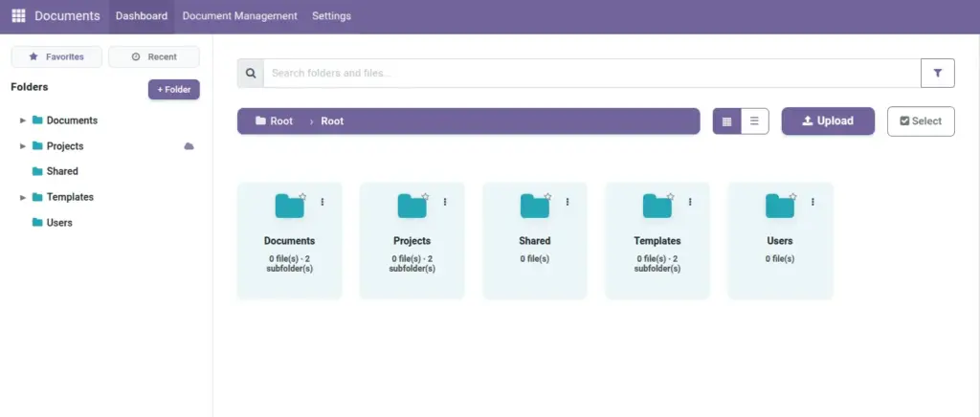
Task: Click the Documents app title
Action: point(67,16)
